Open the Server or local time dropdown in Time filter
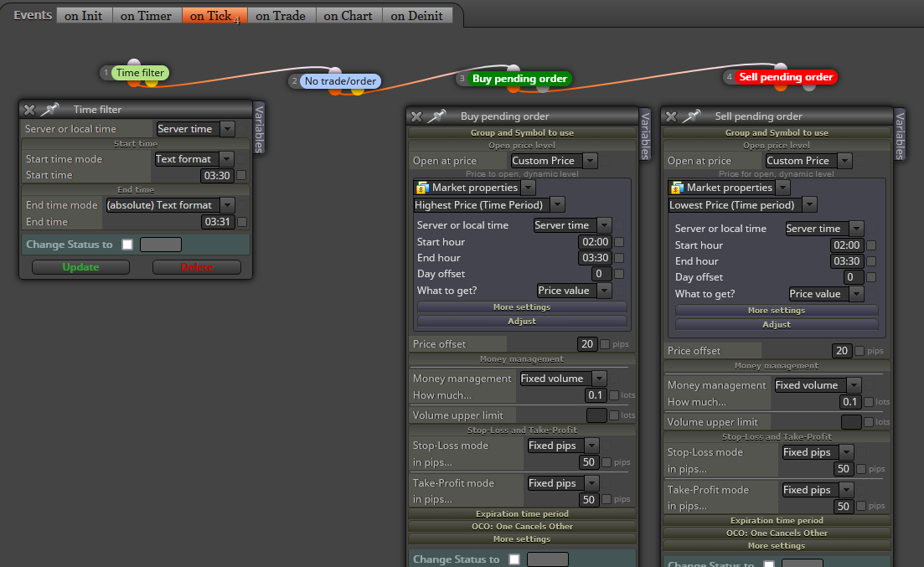The width and height of the screenshot is (924, 567). (195, 128)
